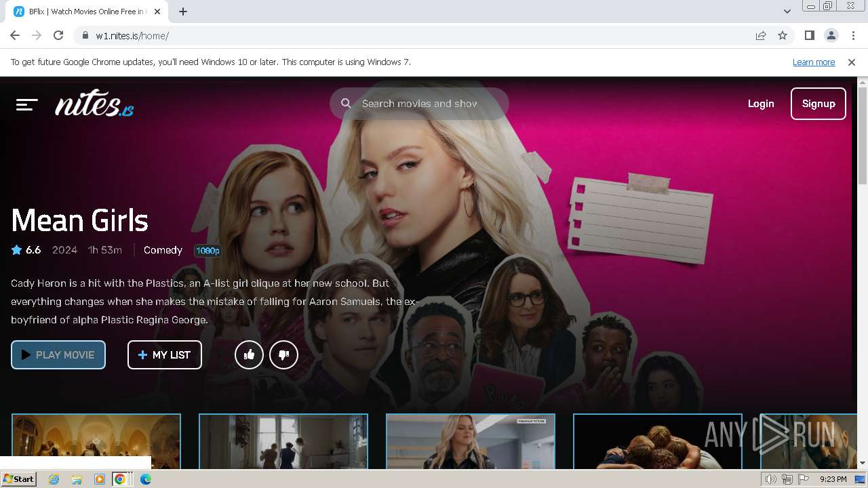
Task: Open the Action Center flag icon
Action: [804, 479]
